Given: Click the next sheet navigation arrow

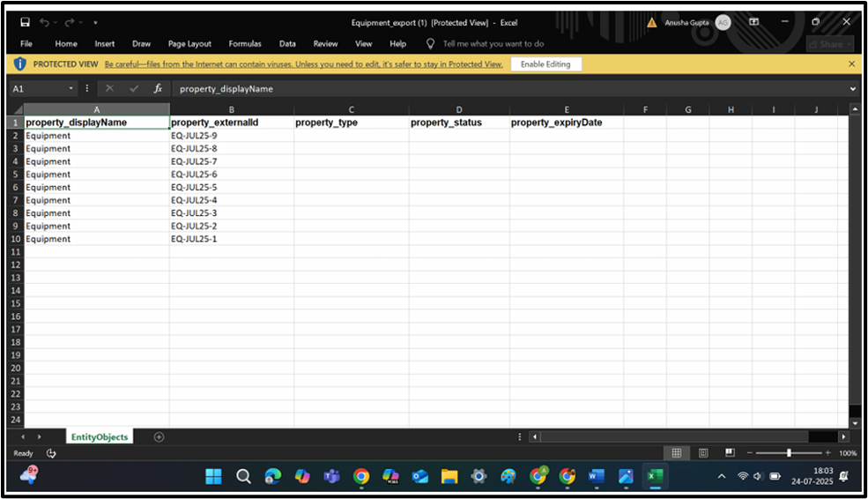Looking at the screenshot, I should 40,437.
